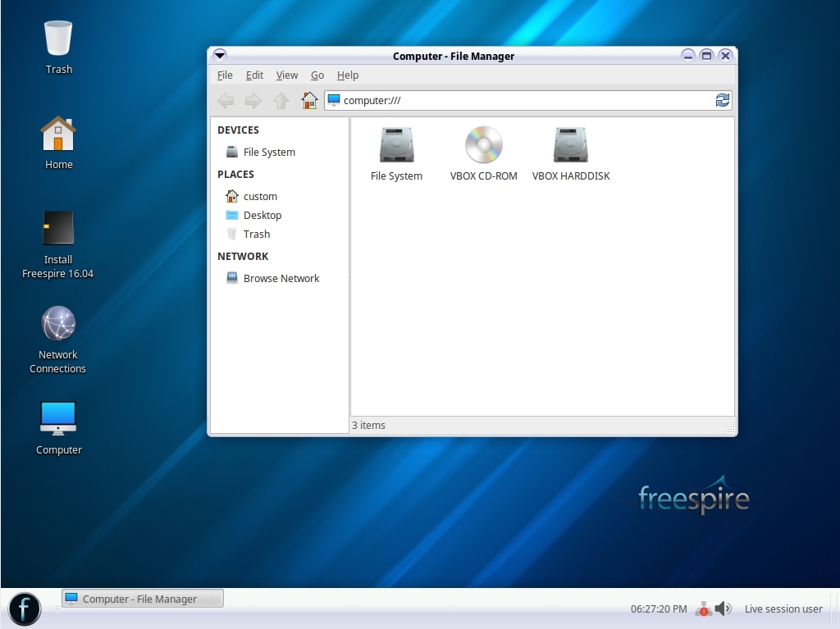Open the File menu
The height and width of the screenshot is (629, 840).
click(x=225, y=75)
